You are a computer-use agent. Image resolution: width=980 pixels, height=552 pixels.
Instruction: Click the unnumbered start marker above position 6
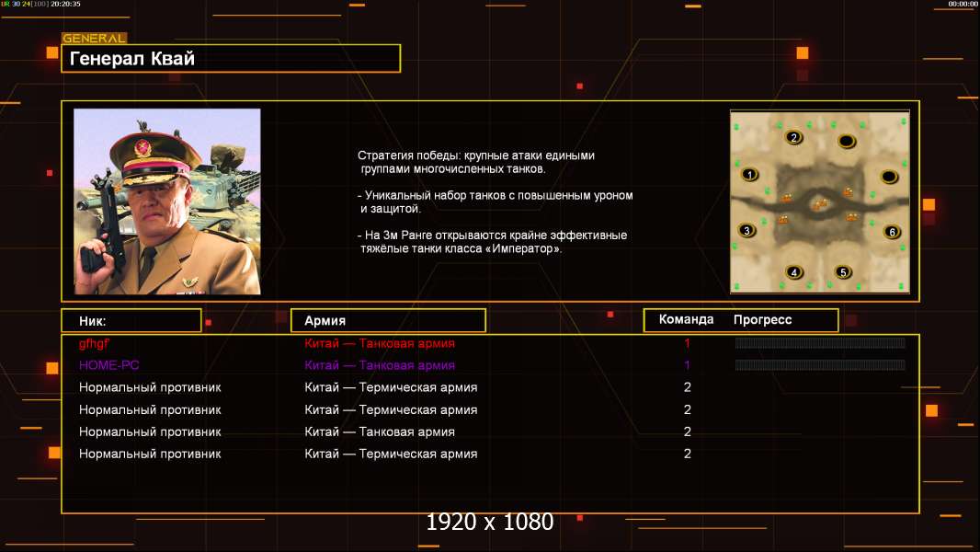pos(889,177)
